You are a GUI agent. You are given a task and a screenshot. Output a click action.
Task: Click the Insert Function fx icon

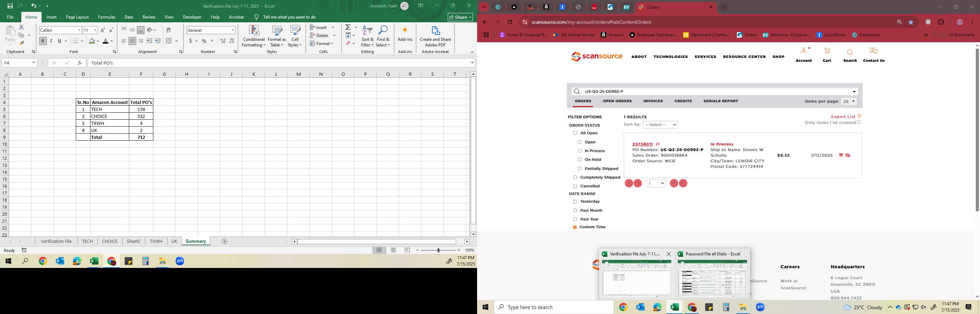point(80,63)
